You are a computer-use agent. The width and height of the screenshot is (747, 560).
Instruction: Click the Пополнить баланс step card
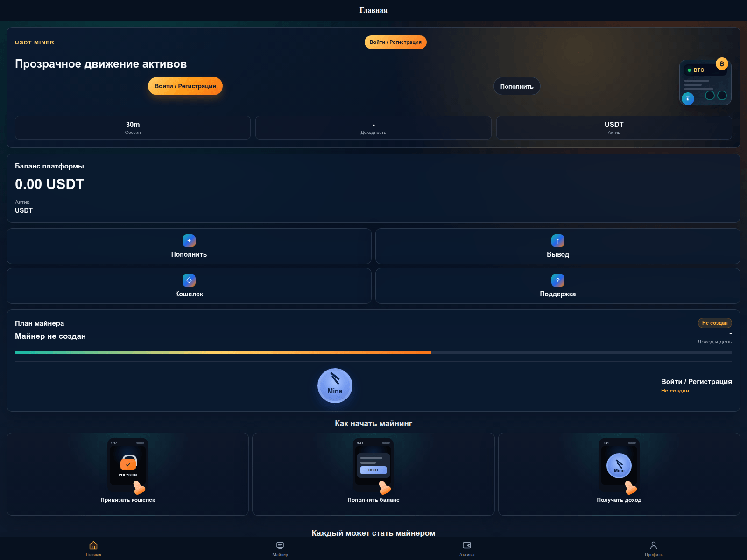[x=373, y=474]
